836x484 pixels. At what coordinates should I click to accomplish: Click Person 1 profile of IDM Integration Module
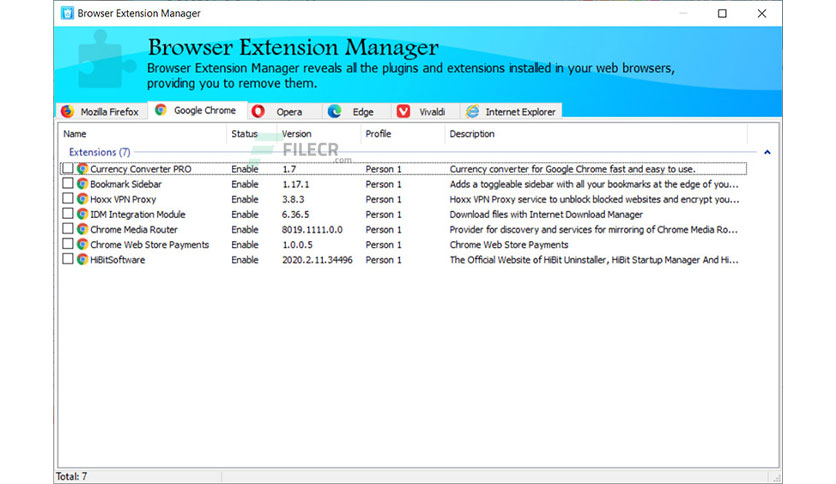[383, 214]
